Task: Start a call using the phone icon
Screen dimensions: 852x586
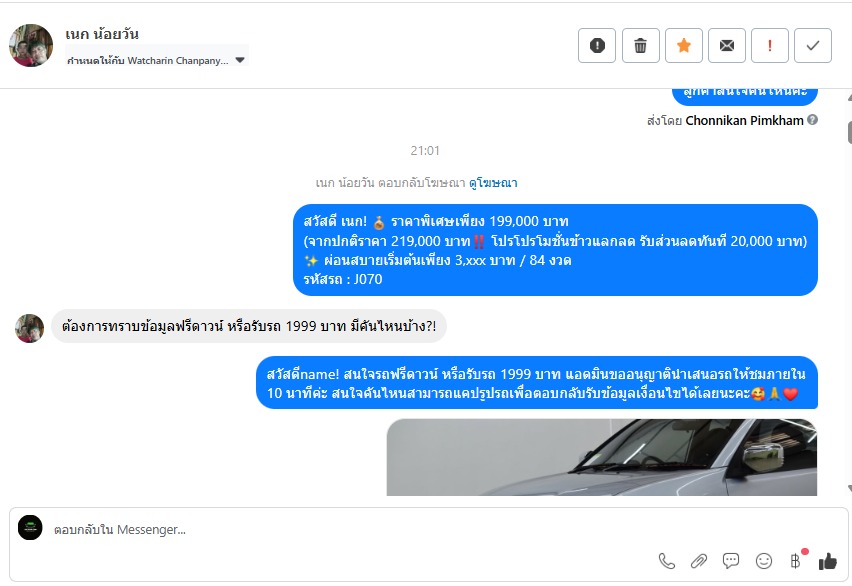Action: pos(667,561)
